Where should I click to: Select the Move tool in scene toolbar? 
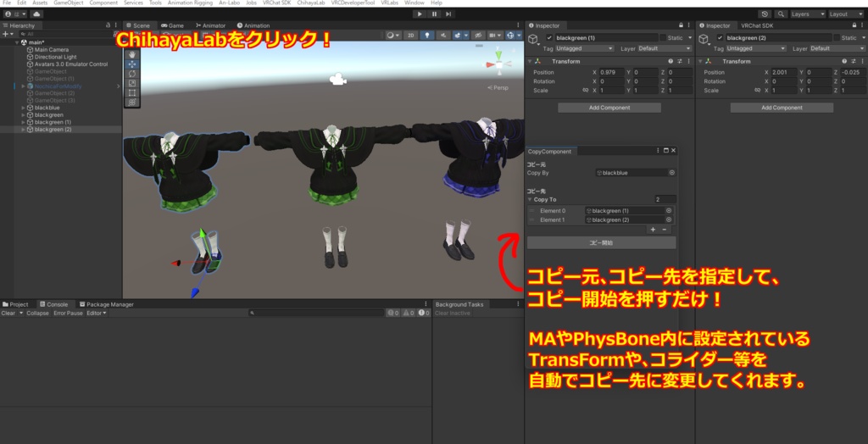pos(131,64)
